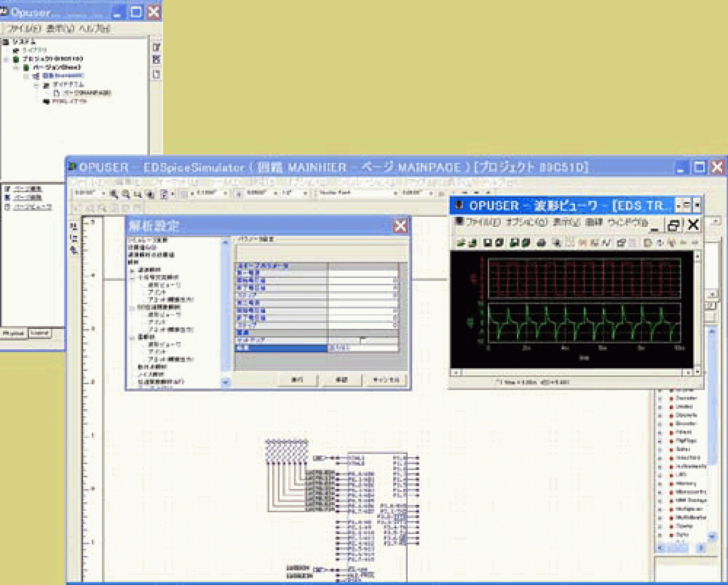The height and width of the screenshot is (585, 728).
Task: Open the 表示 menu in the Opuser window
Action: click(61, 28)
